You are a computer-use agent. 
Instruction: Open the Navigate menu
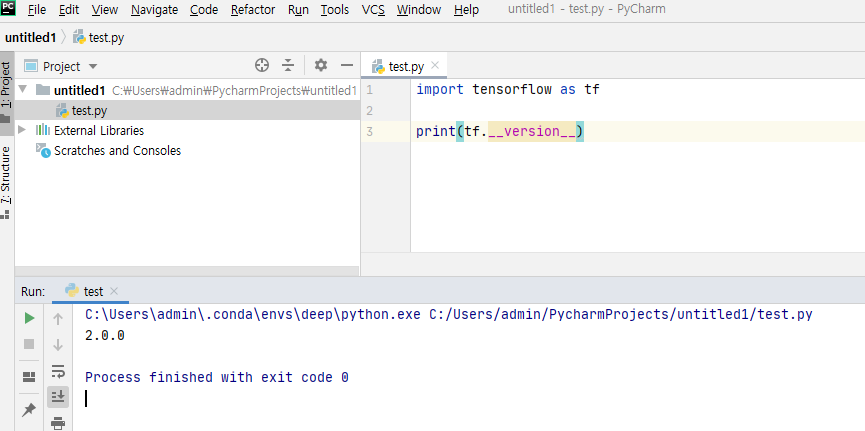(x=154, y=9)
